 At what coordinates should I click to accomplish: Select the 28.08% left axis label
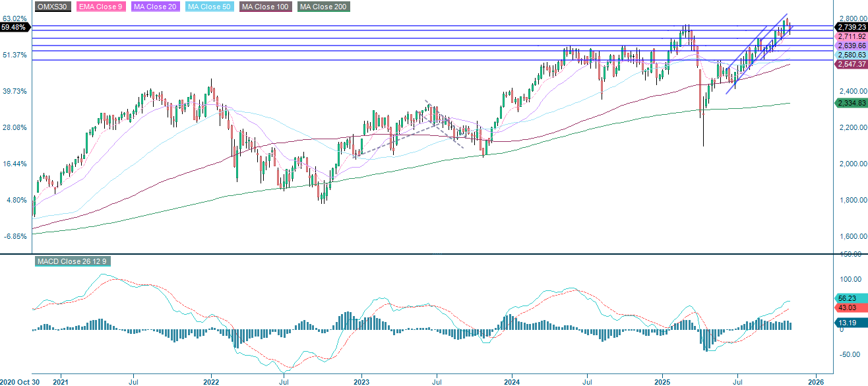[15, 127]
